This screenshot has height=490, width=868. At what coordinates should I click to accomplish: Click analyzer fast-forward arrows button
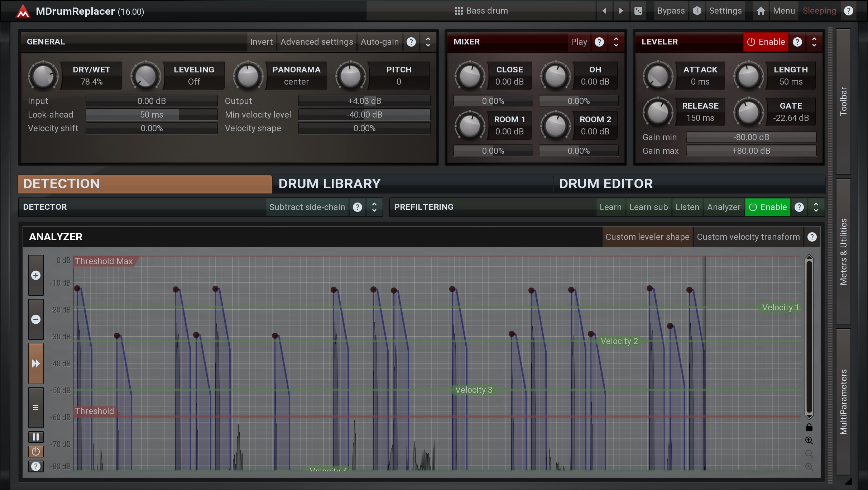click(36, 363)
